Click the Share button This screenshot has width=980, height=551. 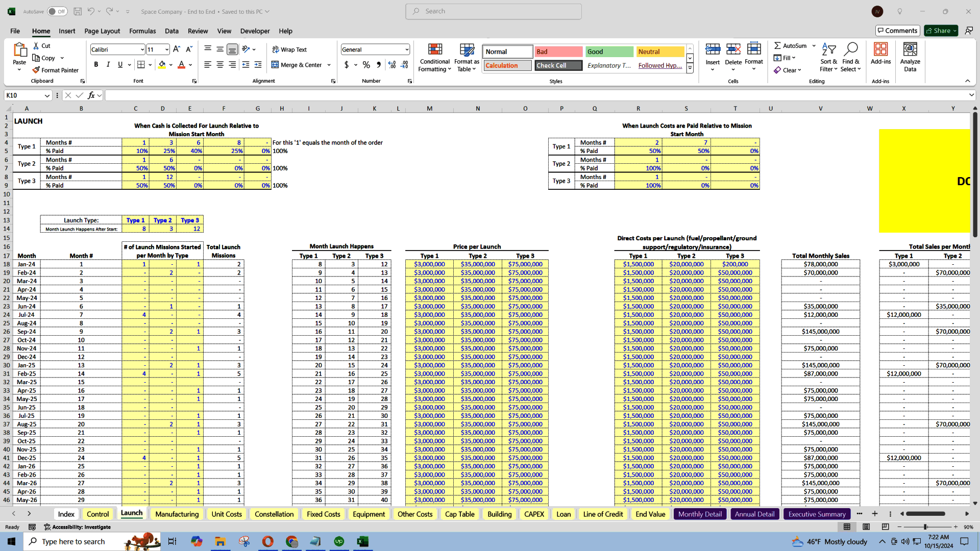941,31
